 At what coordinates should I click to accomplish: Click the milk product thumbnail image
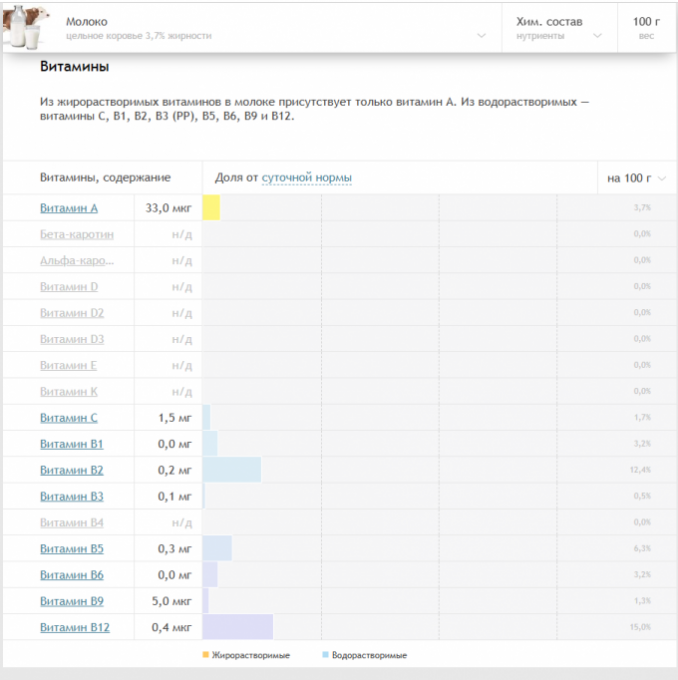click(x=24, y=27)
